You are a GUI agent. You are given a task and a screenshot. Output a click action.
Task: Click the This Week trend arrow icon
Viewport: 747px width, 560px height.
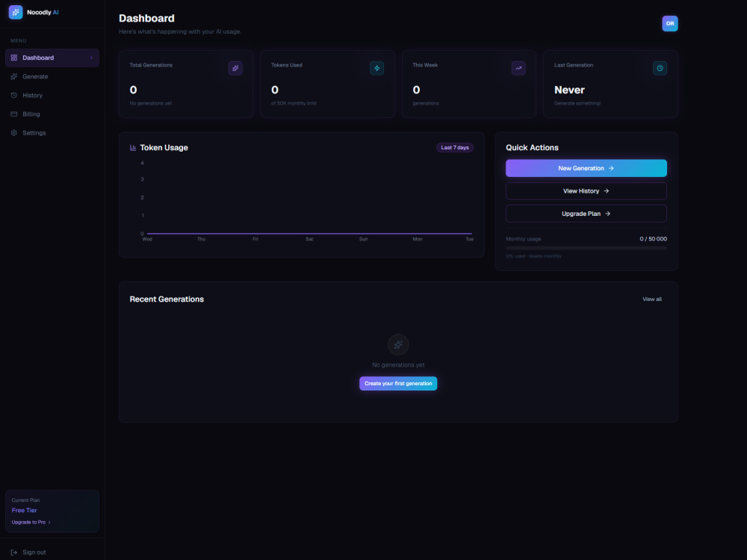point(518,68)
